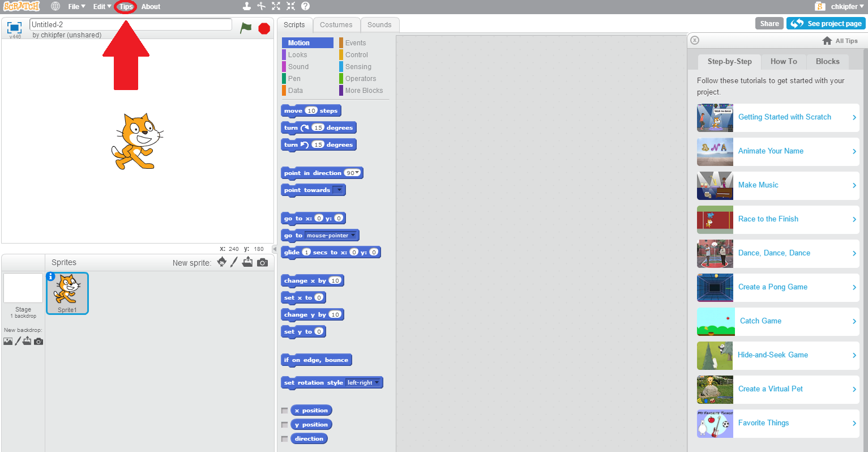Screen dimensions: 868x452
Task: Open the Edit menu
Action: (102, 7)
